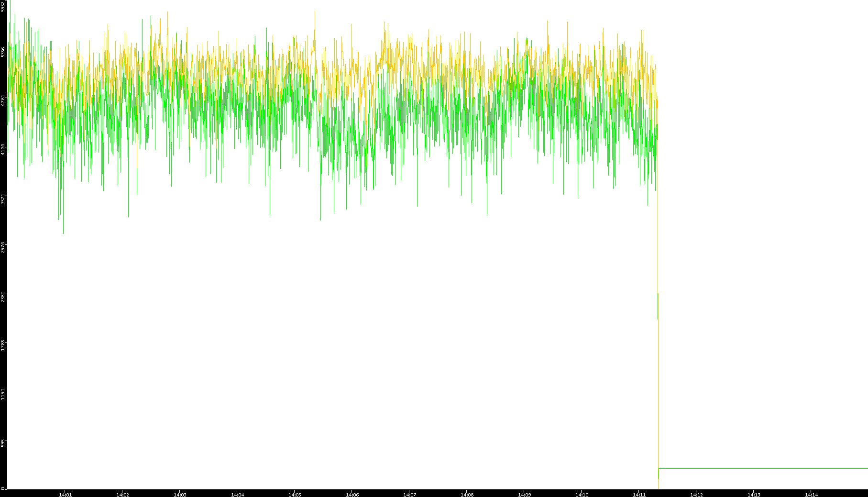The height and width of the screenshot is (497, 868).
Task: Select the 14:05 time axis label
Action: click(x=295, y=495)
